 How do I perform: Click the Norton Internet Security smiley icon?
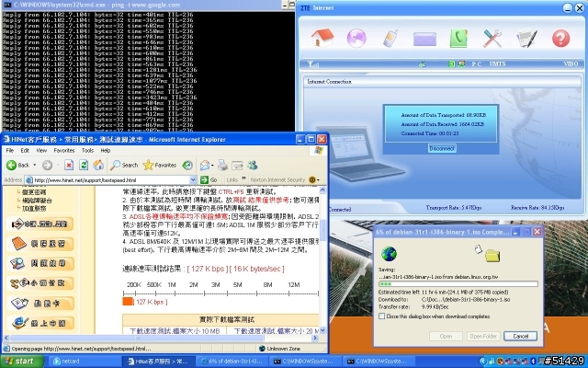312,180
